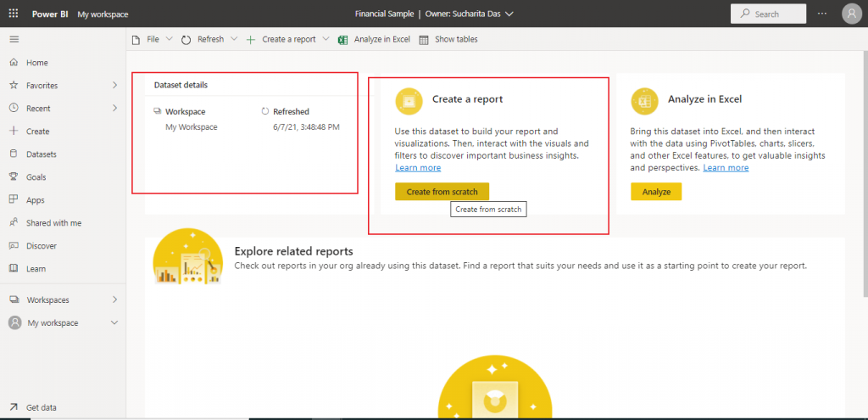Click the Goals trophy icon
Image resolution: width=868 pixels, height=420 pixels.
14,177
